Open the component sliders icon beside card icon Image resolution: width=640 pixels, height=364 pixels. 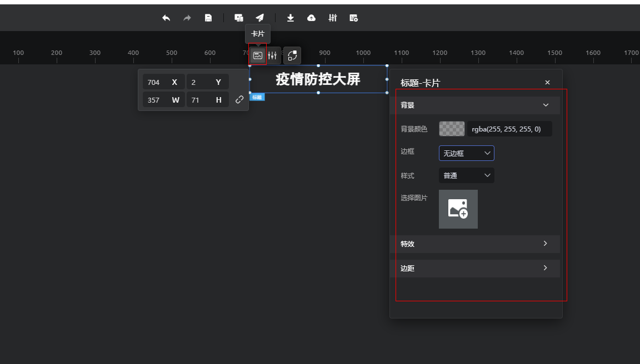[x=272, y=55]
